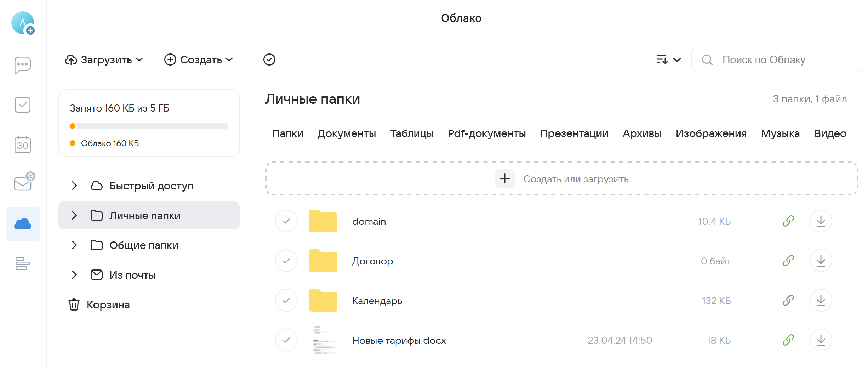Screen dimensions: 868x370
Task: Click the storage usage progress bar
Action: (149, 126)
